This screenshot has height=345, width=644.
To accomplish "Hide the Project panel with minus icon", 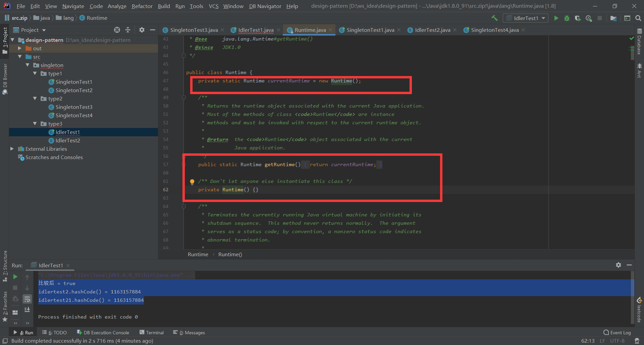I will [153, 30].
